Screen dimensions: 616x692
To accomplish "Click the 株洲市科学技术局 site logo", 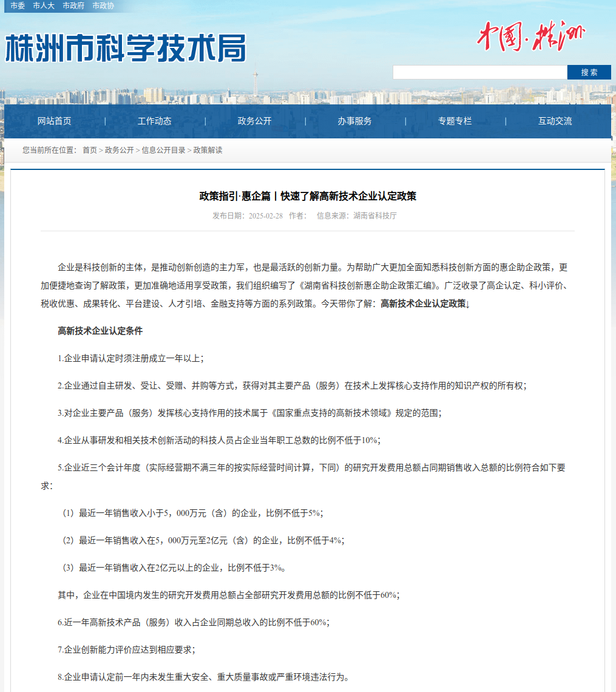I will pyautogui.click(x=126, y=47).
